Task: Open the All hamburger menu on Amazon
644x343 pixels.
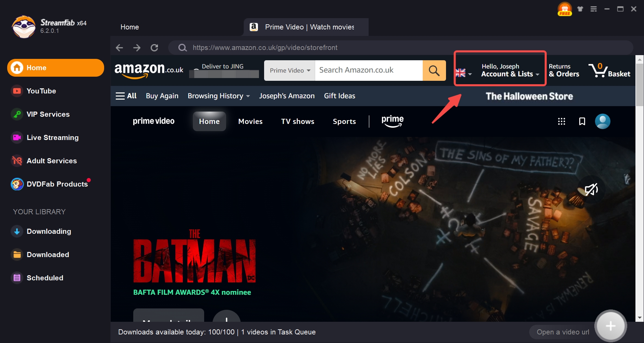Action: tap(126, 96)
